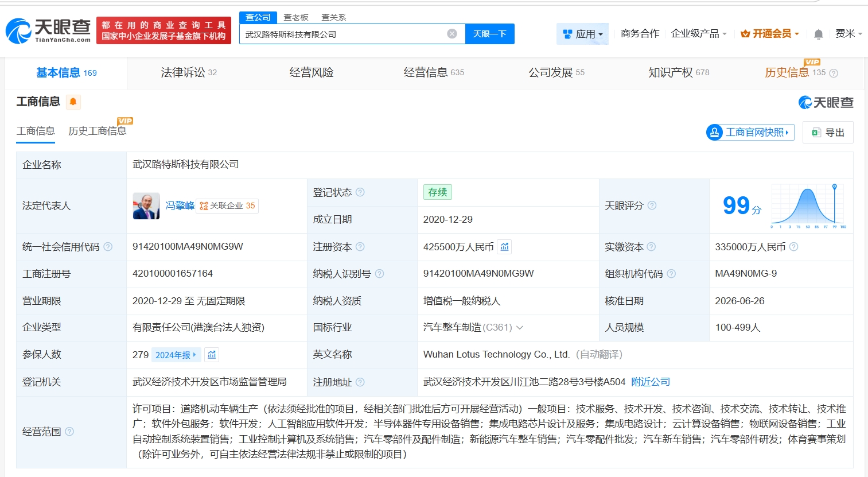Show help for 登记状态
Screen dimensions: 868x477
click(x=360, y=192)
